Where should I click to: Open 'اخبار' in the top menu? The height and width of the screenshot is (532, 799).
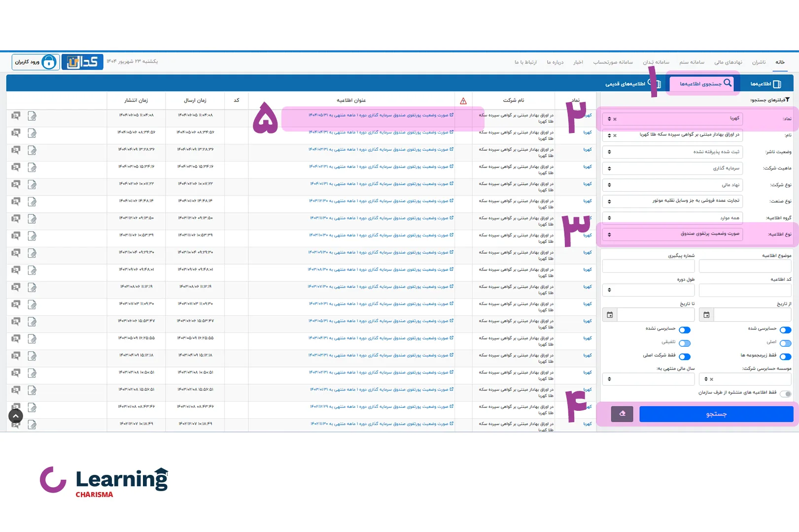pyautogui.click(x=578, y=62)
